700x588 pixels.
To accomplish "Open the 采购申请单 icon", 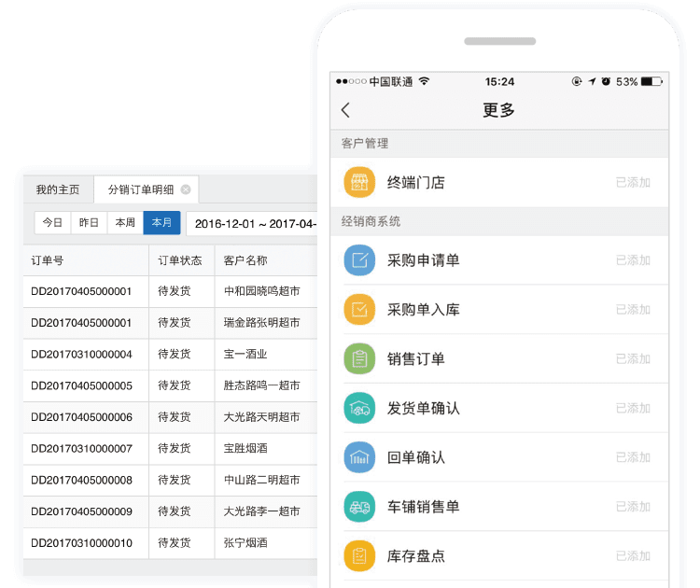I will (x=359, y=260).
